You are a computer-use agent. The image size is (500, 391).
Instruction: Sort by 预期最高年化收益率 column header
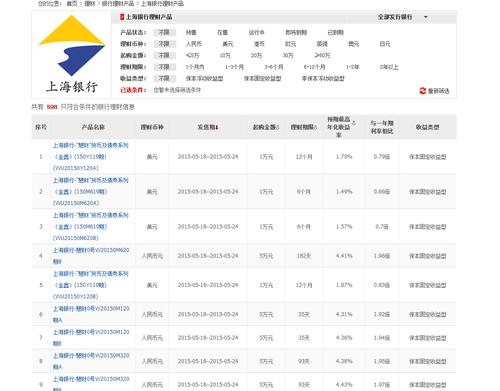(x=341, y=127)
